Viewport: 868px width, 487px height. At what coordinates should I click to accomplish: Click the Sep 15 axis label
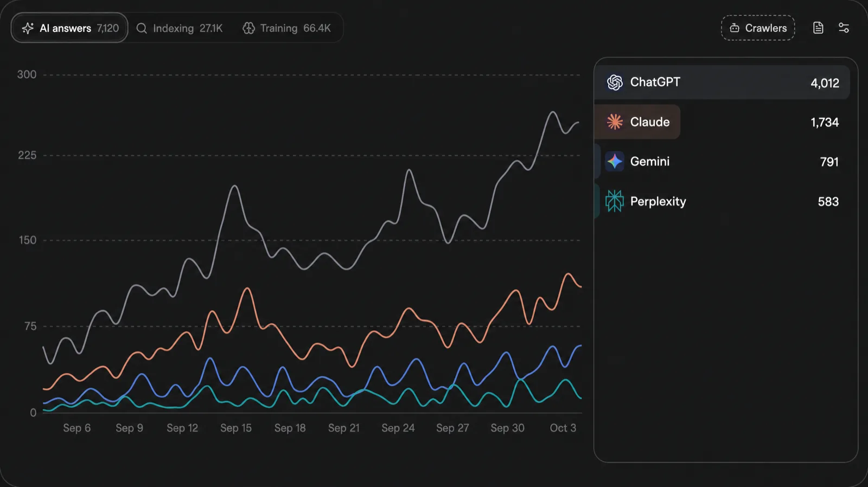click(x=236, y=428)
